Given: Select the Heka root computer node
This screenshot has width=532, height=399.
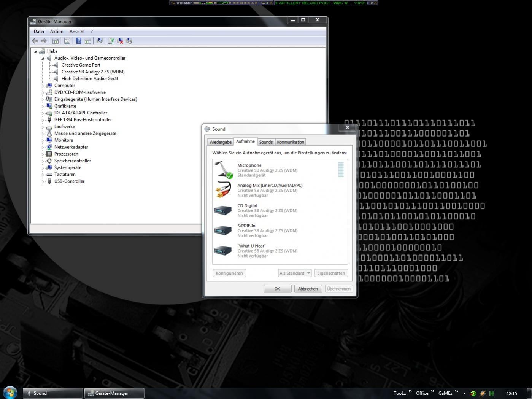Looking at the screenshot, I should tap(52, 51).
